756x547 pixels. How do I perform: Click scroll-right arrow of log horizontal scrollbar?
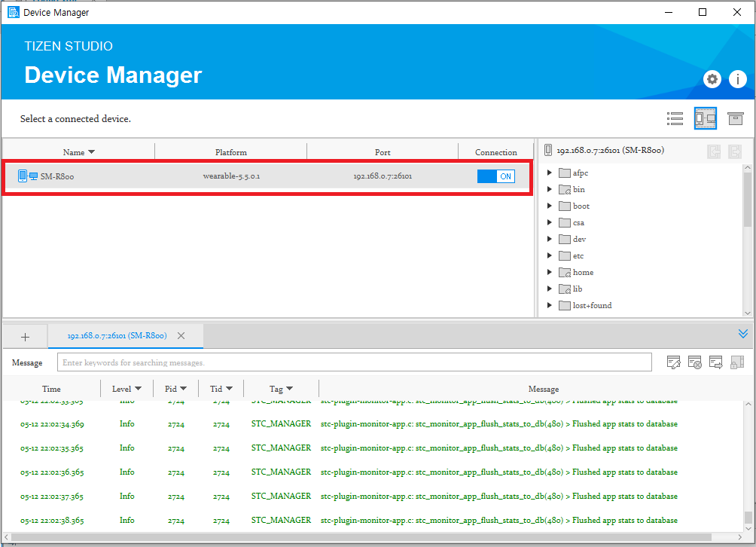click(739, 537)
